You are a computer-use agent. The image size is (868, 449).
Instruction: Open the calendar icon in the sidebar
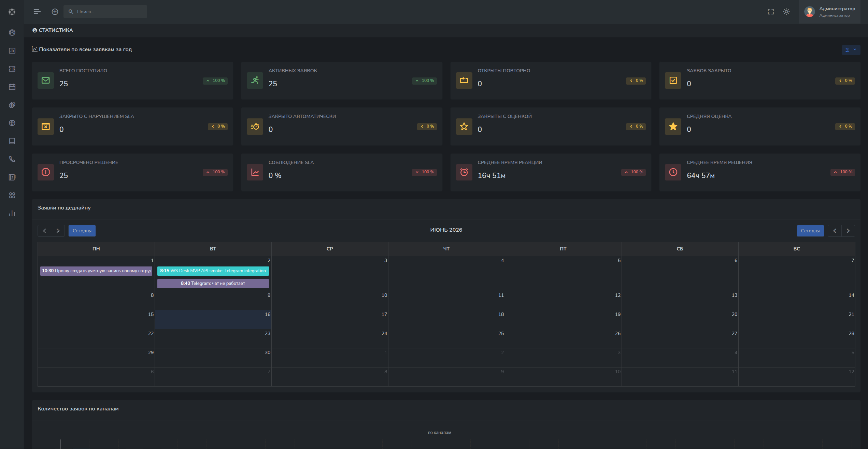point(12,87)
